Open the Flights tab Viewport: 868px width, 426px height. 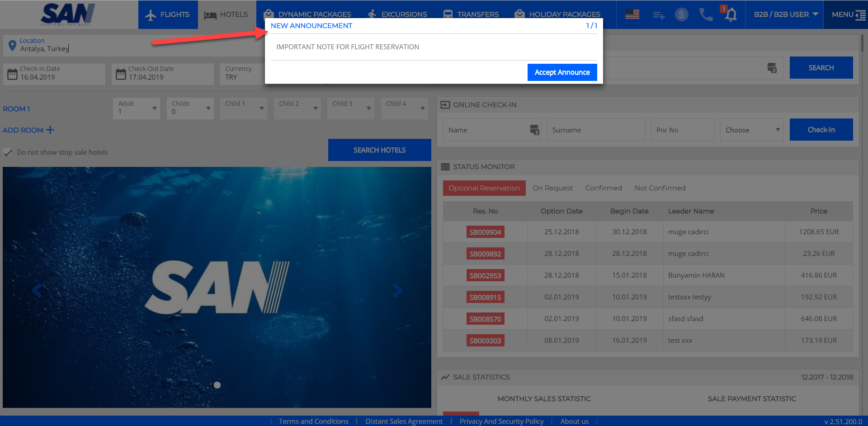(168, 14)
